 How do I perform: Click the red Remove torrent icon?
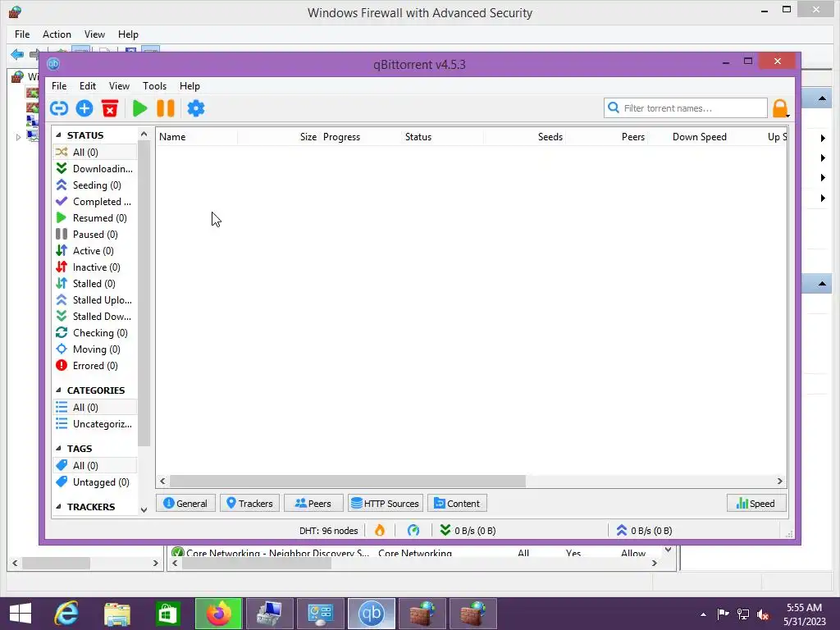coord(110,108)
